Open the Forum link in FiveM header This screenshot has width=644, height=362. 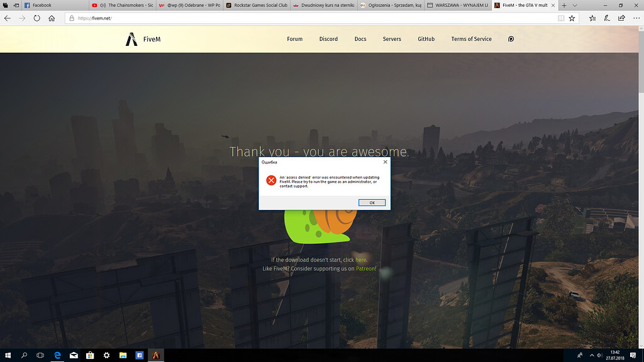coord(294,39)
